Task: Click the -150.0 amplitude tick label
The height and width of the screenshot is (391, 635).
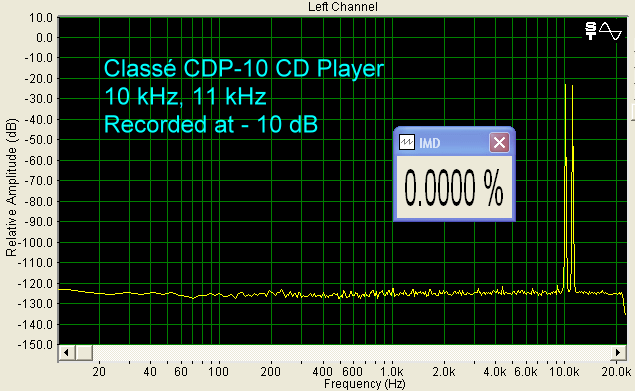Action: pyautogui.click(x=35, y=345)
